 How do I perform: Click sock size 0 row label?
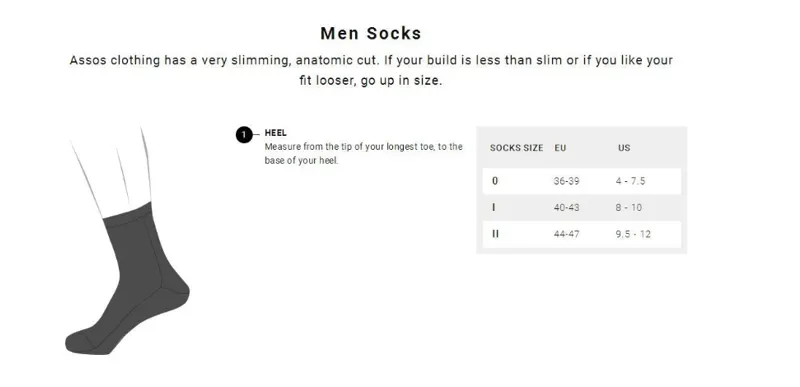click(x=495, y=181)
